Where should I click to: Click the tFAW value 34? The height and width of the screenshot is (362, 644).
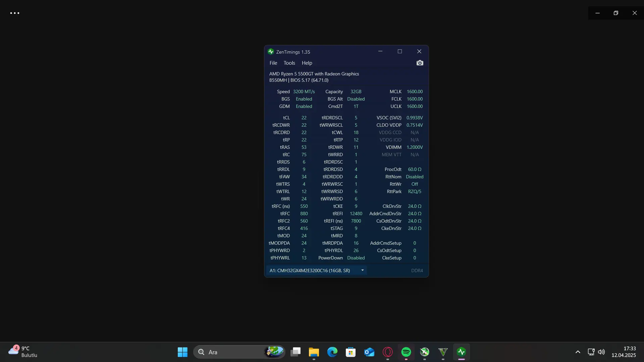(x=304, y=177)
